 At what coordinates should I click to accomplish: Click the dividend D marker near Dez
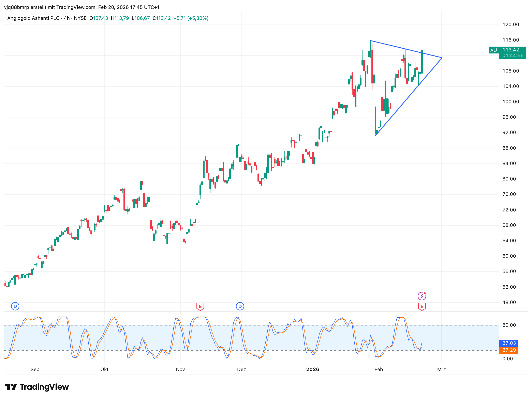click(x=240, y=306)
